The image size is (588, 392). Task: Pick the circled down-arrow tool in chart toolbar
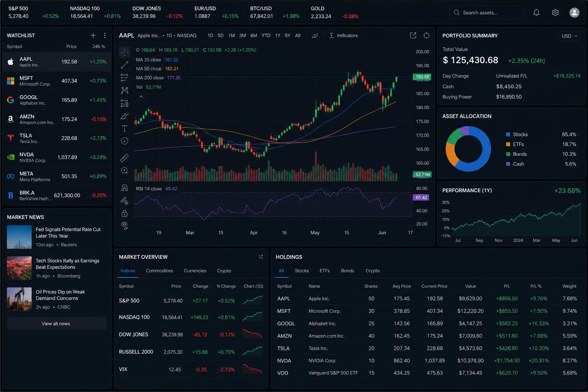click(124, 141)
